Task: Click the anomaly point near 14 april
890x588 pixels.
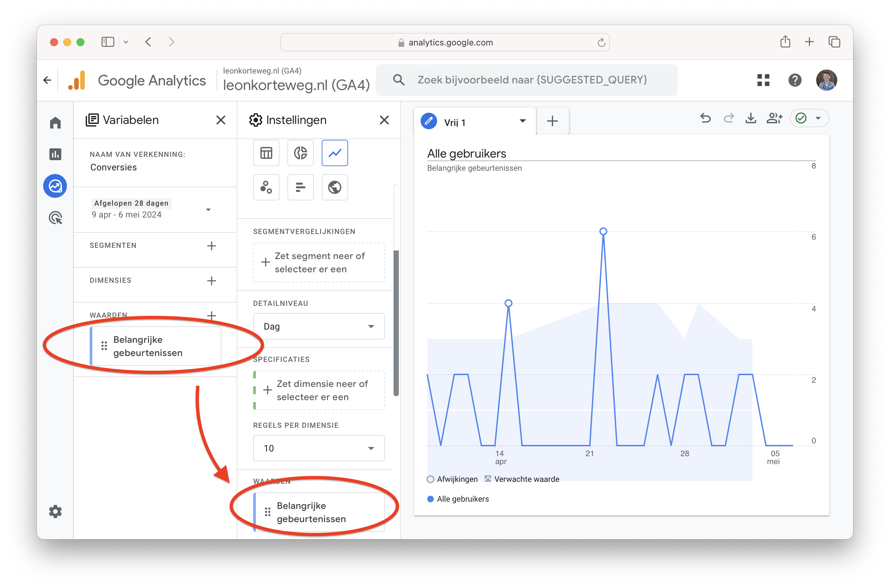Action: tap(508, 303)
